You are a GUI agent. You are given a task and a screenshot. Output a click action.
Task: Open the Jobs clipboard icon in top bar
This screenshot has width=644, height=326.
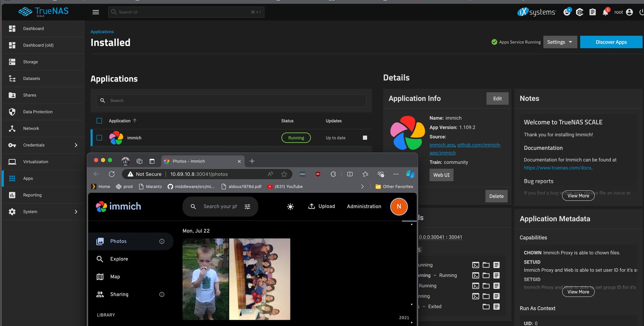click(x=592, y=12)
